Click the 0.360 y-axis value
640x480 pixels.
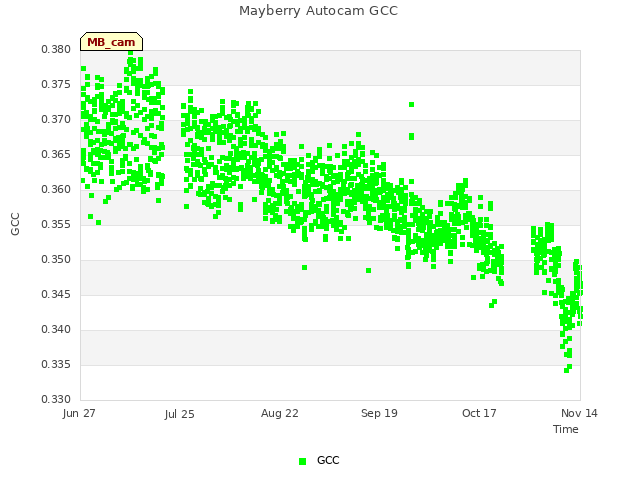pos(56,189)
